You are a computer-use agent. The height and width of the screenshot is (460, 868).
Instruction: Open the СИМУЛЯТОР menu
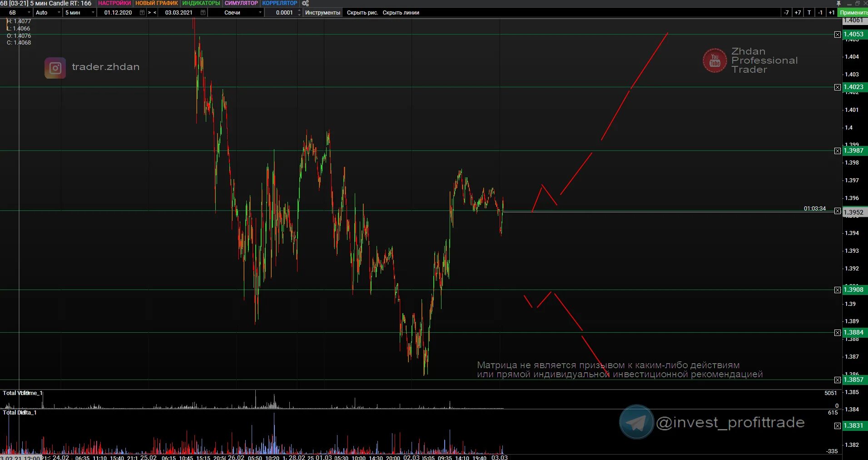241,3
